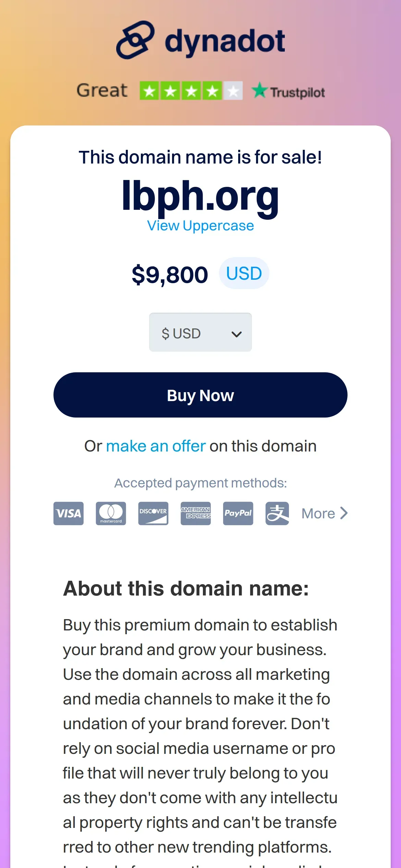The width and height of the screenshot is (401, 868).
Task: Click the PayPal payment icon
Action: (238, 513)
